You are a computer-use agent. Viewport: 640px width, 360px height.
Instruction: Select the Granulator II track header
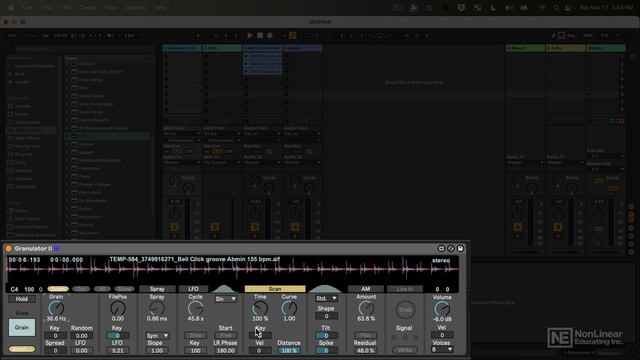[182, 48]
